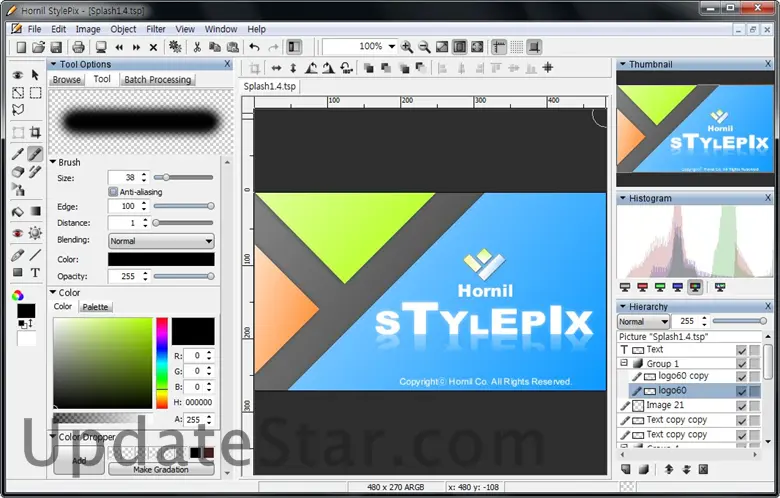Viewport: 780px width, 498px height.
Task: Save the file with diskette icon
Action: click(x=56, y=47)
